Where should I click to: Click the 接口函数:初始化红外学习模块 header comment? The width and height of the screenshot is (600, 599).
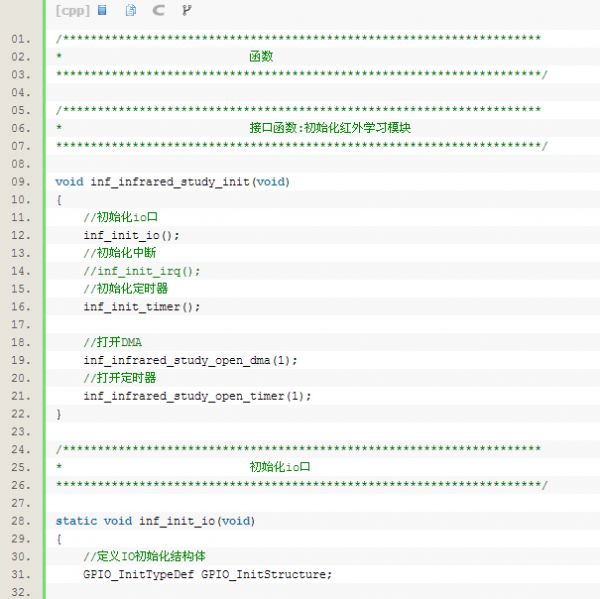click(330, 128)
